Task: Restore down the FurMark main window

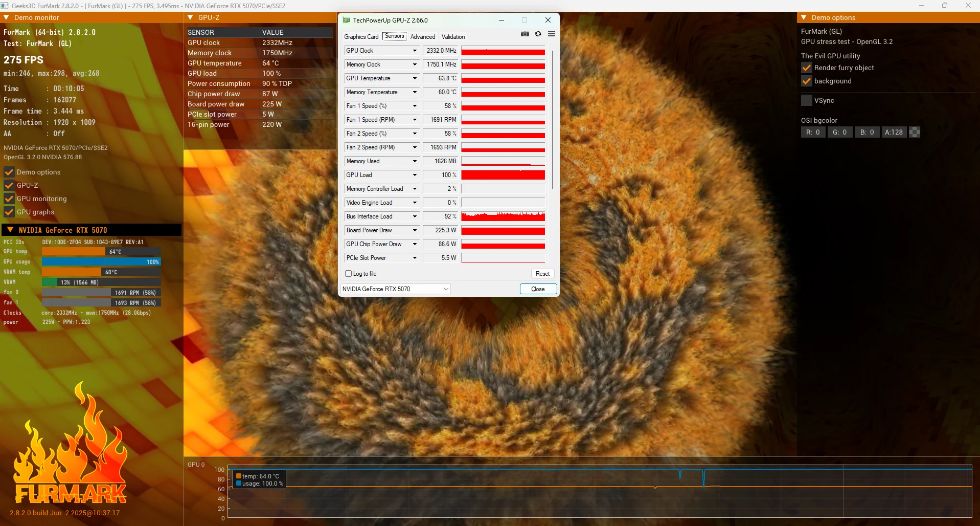Action: (x=945, y=6)
